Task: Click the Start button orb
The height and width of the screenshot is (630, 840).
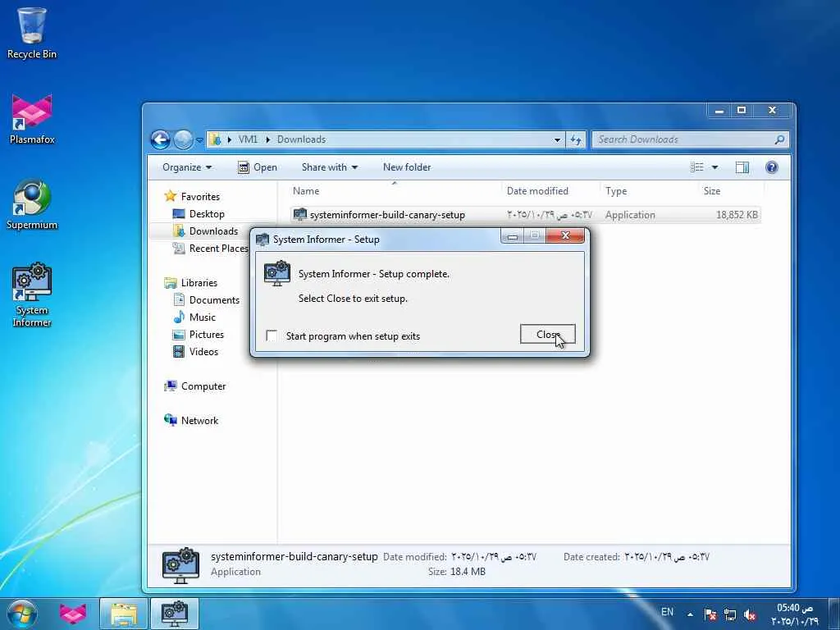Action: coord(22,614)
